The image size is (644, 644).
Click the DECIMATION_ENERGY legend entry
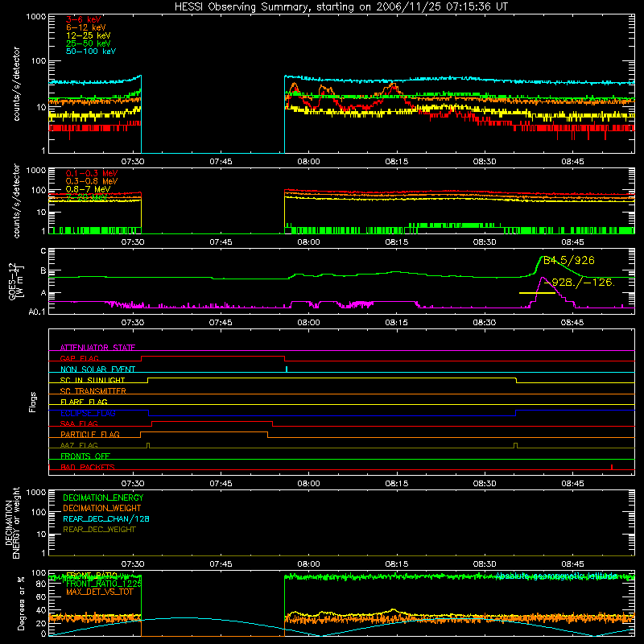tap(103, 497)
